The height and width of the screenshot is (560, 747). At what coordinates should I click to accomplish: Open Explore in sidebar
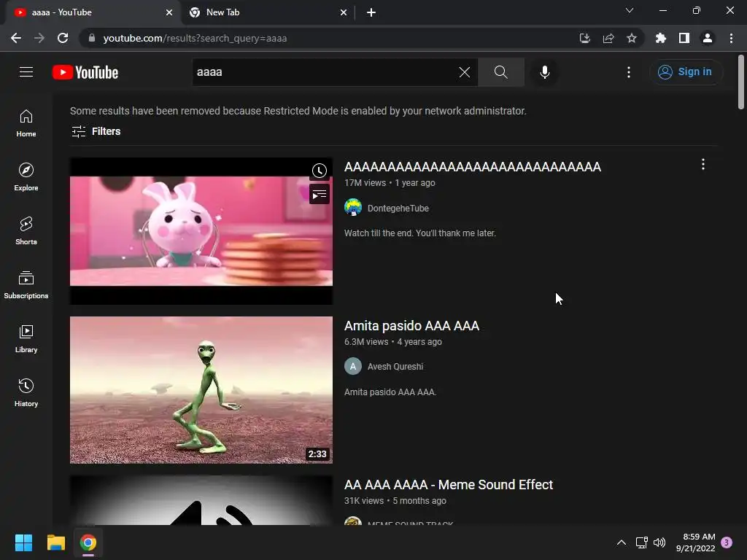pyautogui.click(x=26, y=176)
